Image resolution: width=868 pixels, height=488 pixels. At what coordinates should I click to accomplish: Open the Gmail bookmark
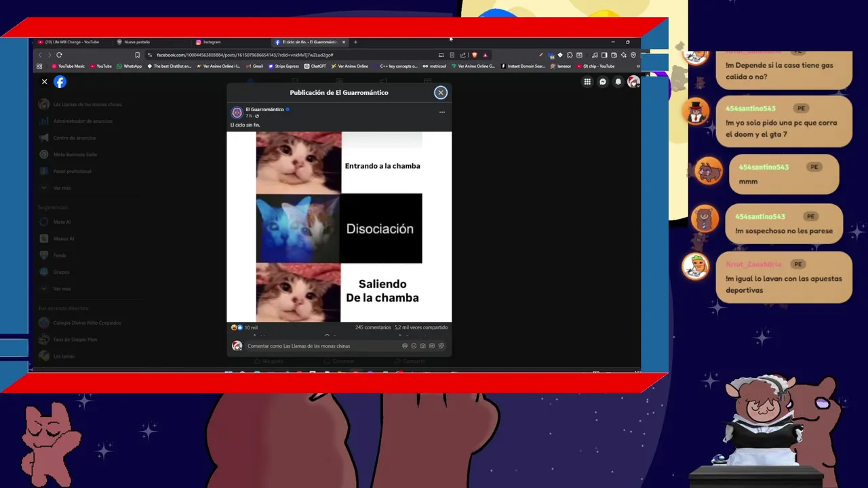coord(254,66)
